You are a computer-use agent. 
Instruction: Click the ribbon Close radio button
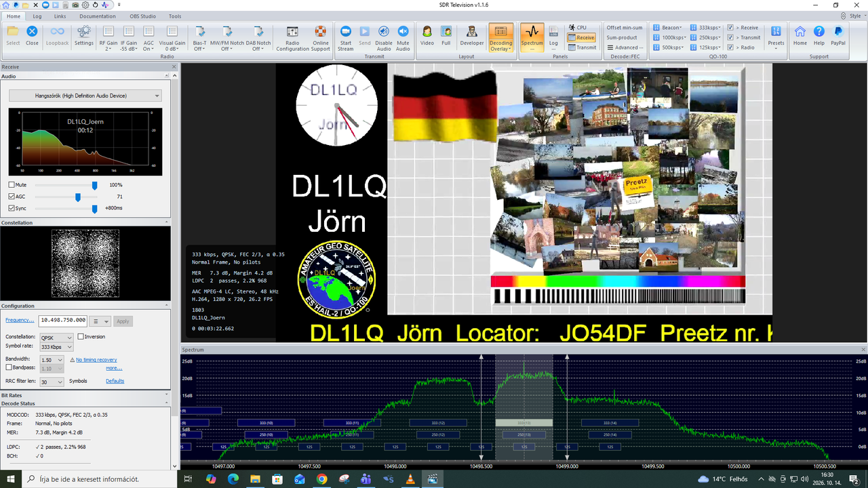coord(32,35)
